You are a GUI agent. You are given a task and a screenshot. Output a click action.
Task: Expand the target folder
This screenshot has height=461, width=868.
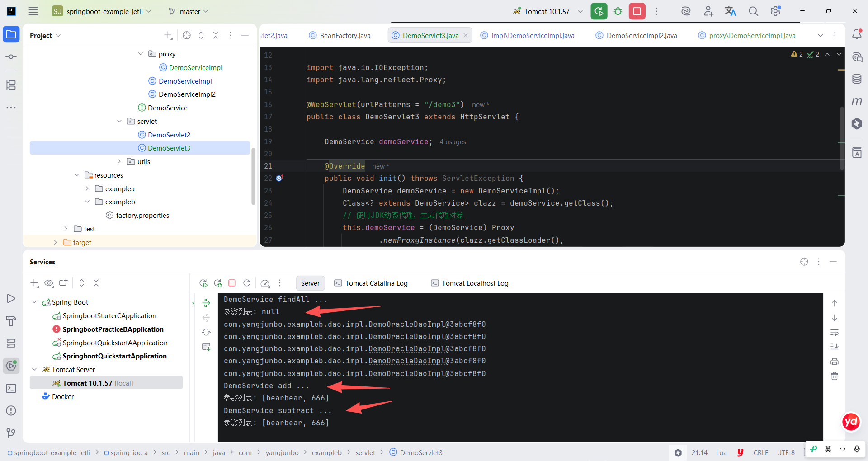(55, 242)
